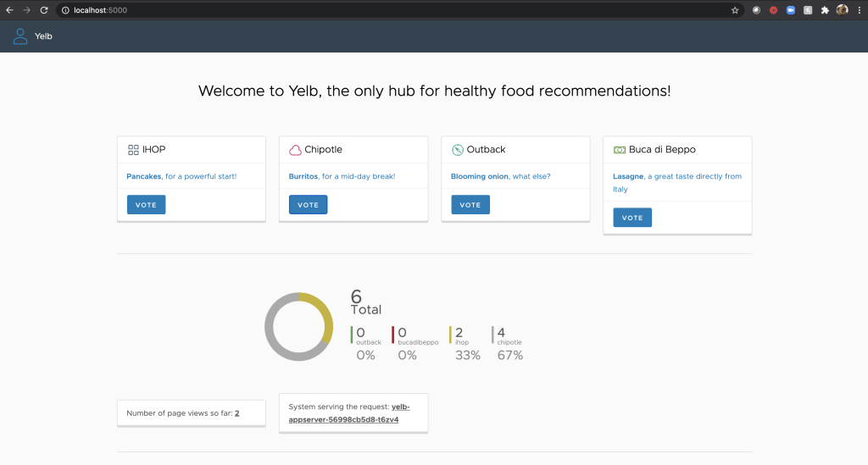
Task: Click the address bar showing localhost:5000
Action: point(339,10)
